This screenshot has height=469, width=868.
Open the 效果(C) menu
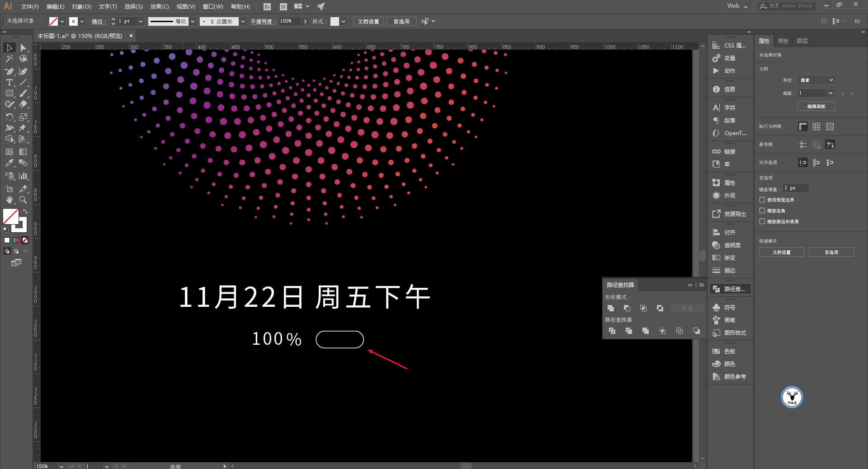click(160, 6)
